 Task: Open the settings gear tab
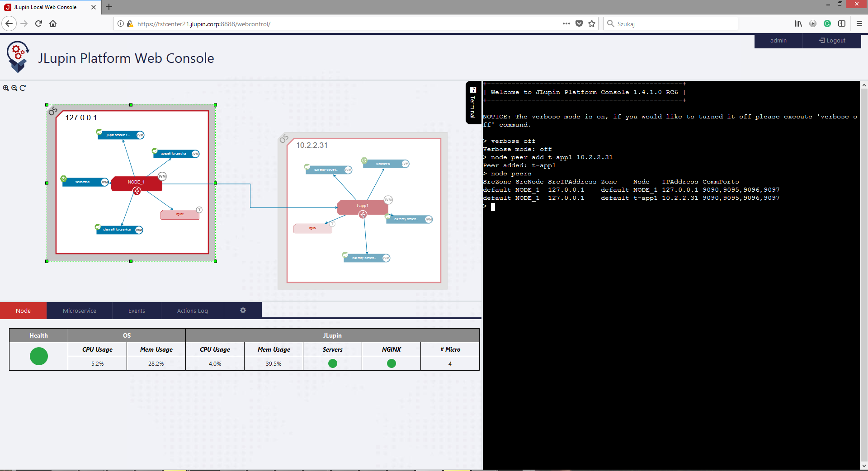(x=243, y=311)
